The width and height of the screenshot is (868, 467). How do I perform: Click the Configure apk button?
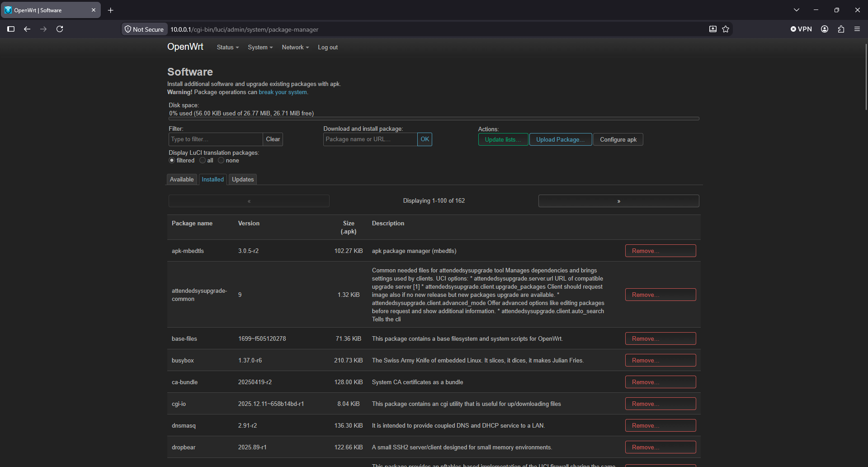click(x=618, y=140)
